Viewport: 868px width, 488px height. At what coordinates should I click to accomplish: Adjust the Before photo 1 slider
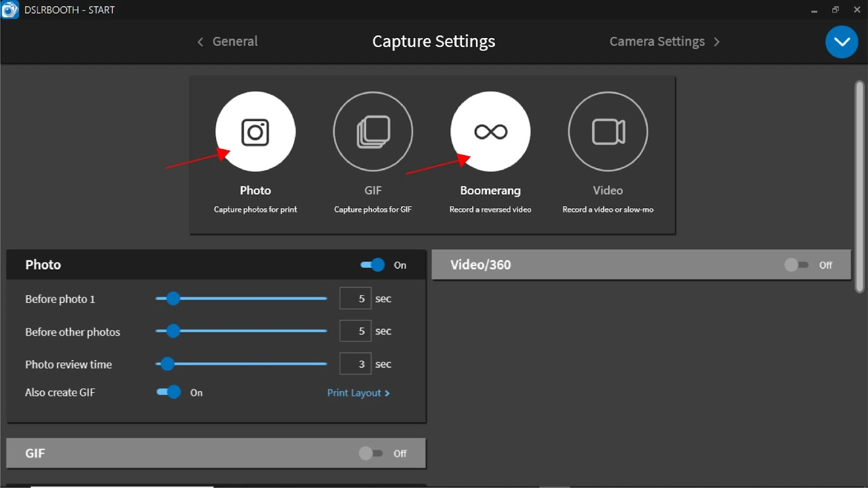point(241,298)
